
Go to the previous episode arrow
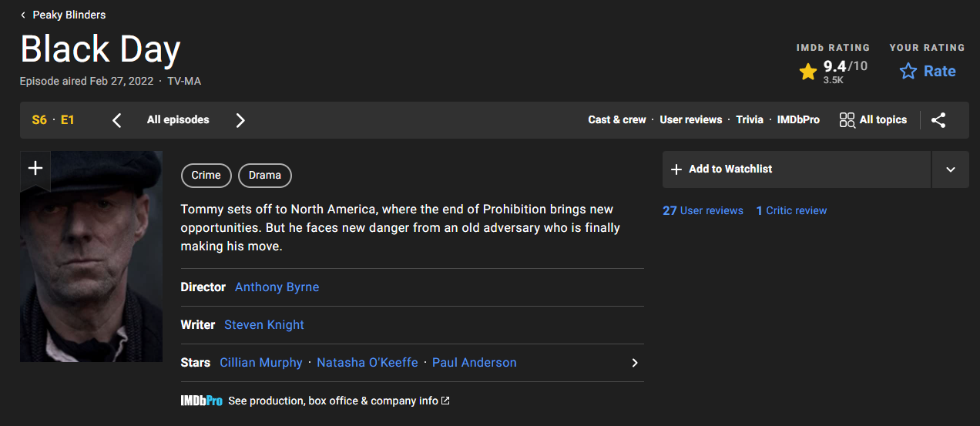click(117, 120)
